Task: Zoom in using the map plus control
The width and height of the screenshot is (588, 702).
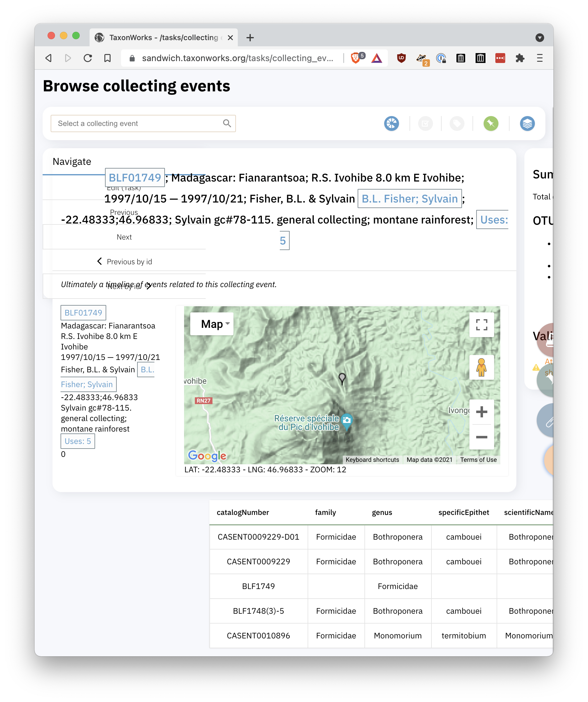Action: point(481,412)
